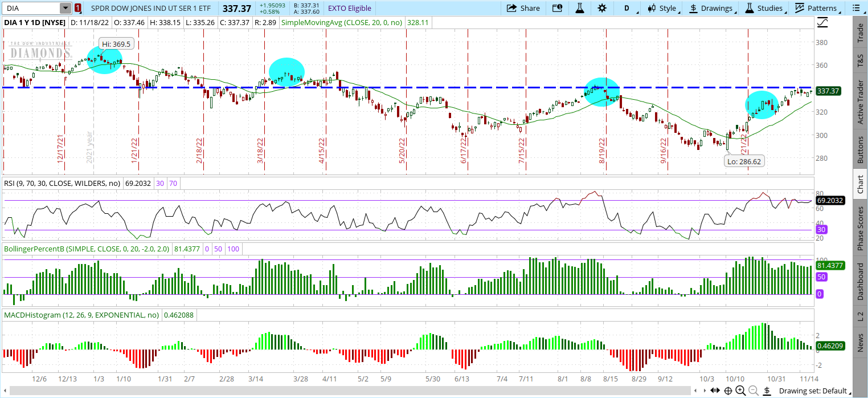The width and height of the screenshot is (868, 398).
Task: Click the dollar drawing icon in the bottom bar
Action: (767, 391)
